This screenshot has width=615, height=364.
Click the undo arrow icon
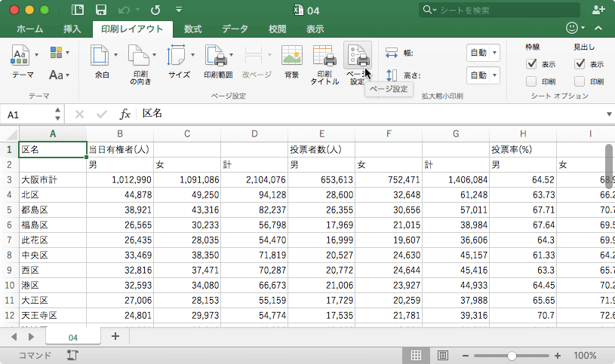[x=124, y=10]
